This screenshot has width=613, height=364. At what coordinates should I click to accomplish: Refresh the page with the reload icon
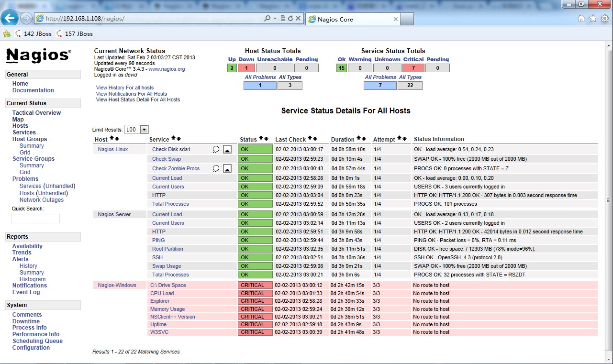click(x=290, y=19)
